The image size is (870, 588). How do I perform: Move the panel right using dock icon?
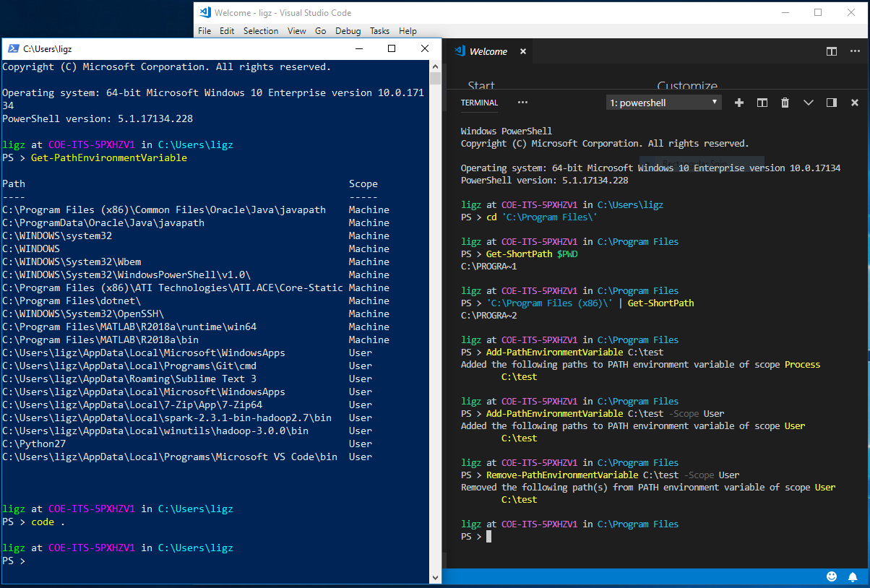click(x=832, y=103)
